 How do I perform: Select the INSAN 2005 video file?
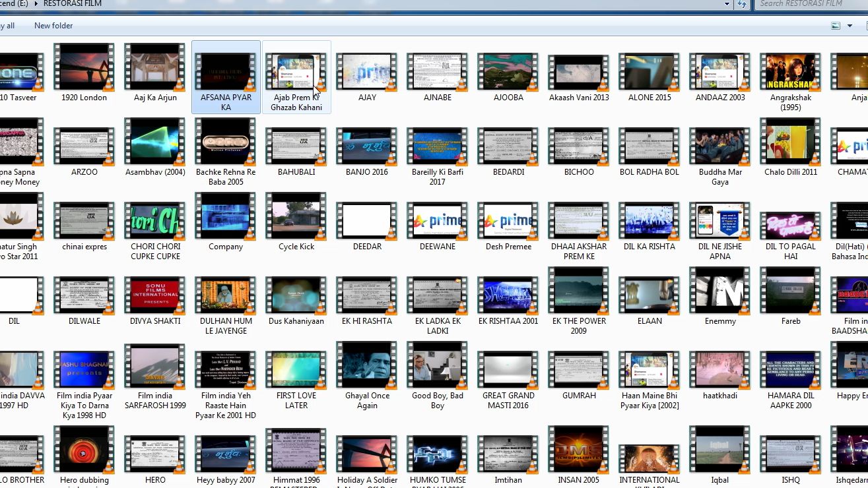tap(579, 455)
